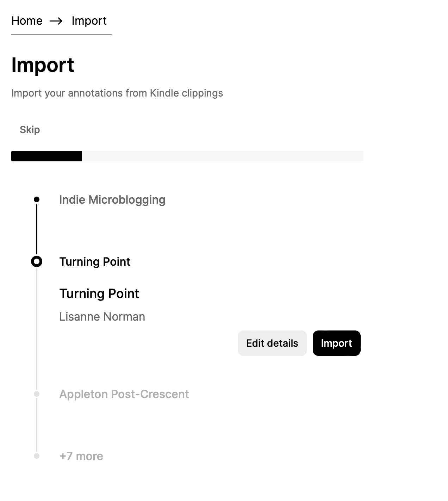Image resolution: width=448 pixels, height=501 pixels.
Task: Select the Indie Microblogging step label
Action: 112,200
